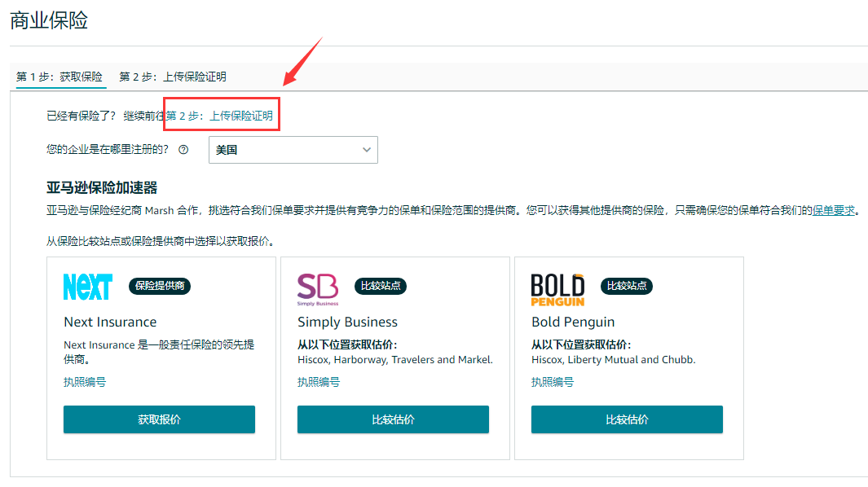Switch to 第 1 步: 获取保险 tab
868x487 pixels.
click(59, 77)
